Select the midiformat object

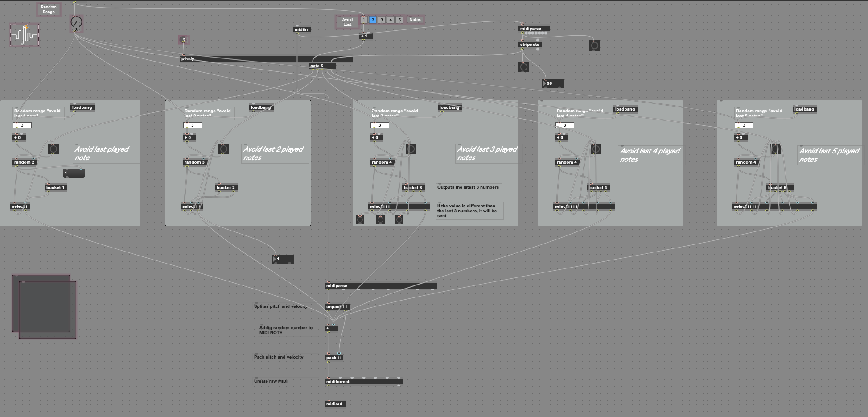coord(364,382)
